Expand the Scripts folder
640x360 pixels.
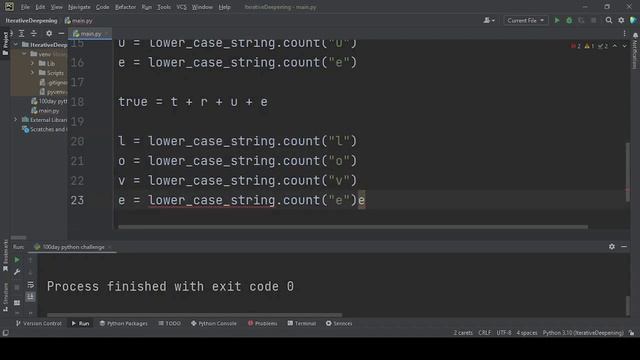point(33,73)
